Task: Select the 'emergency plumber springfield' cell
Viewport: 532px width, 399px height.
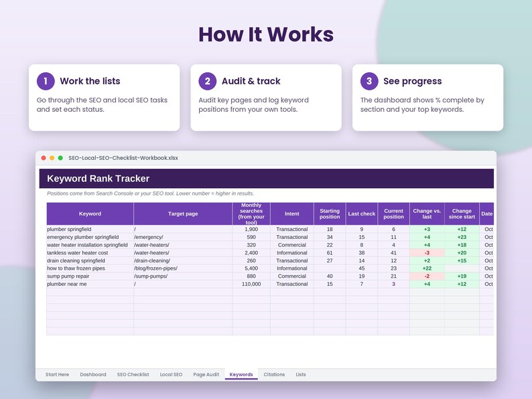Action: click(90, 237)
